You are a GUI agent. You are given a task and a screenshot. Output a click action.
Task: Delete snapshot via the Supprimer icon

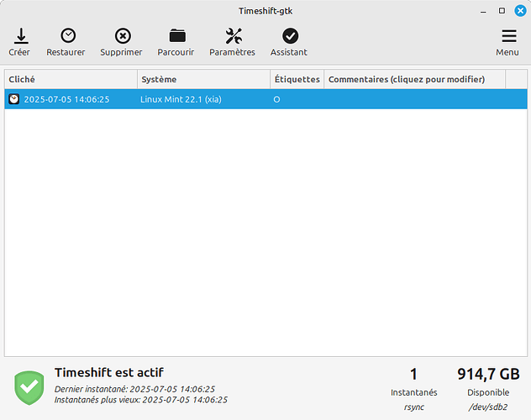pos(123,36)
